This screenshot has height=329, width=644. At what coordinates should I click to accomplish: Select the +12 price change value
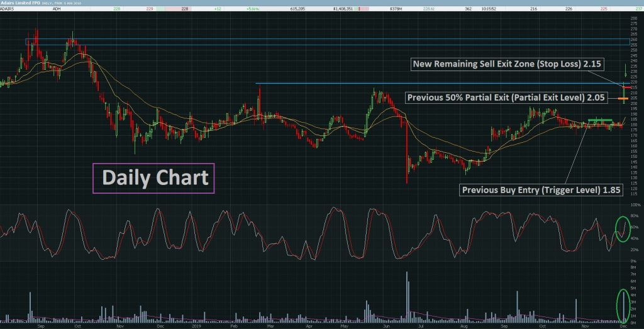click(217, 9)
